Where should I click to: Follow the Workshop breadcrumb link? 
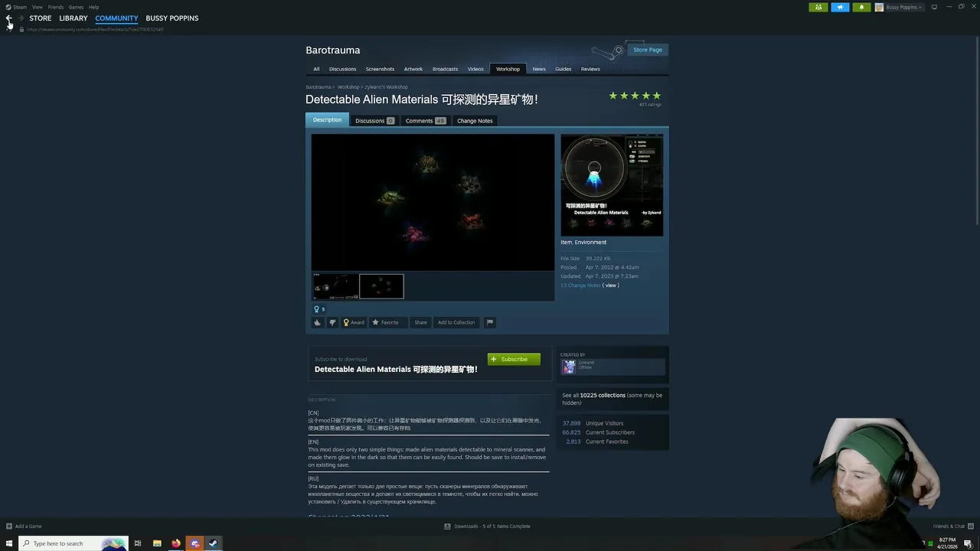point(348,87)
